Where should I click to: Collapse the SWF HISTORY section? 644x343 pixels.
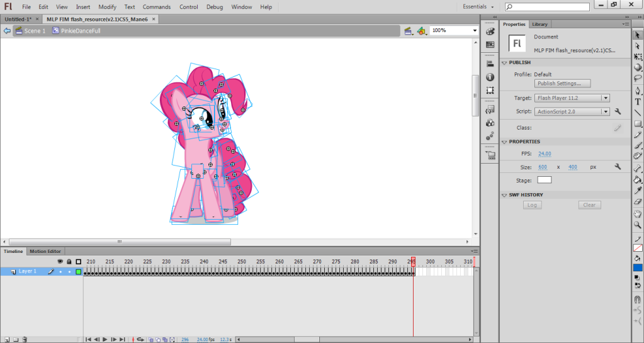[x=504, y=195]
